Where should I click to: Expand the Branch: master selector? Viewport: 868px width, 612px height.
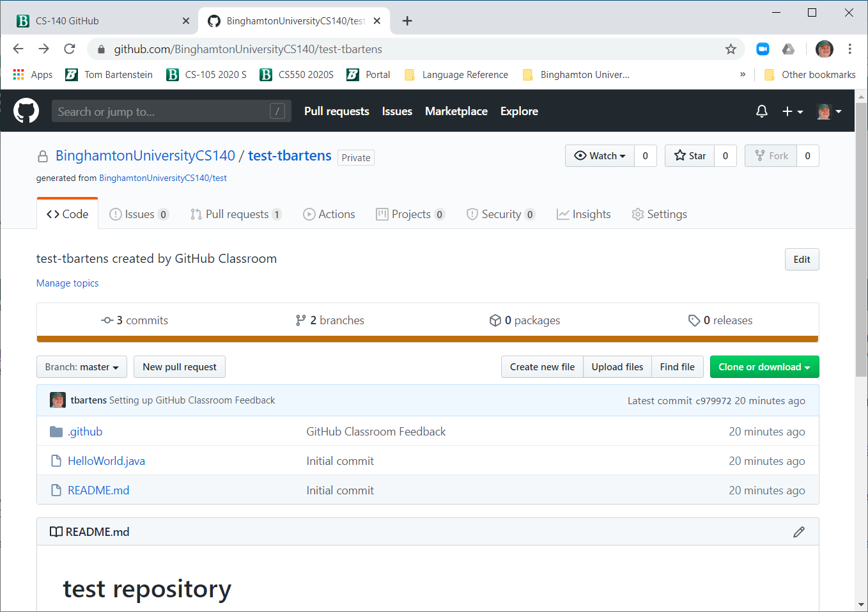point(82,367)
